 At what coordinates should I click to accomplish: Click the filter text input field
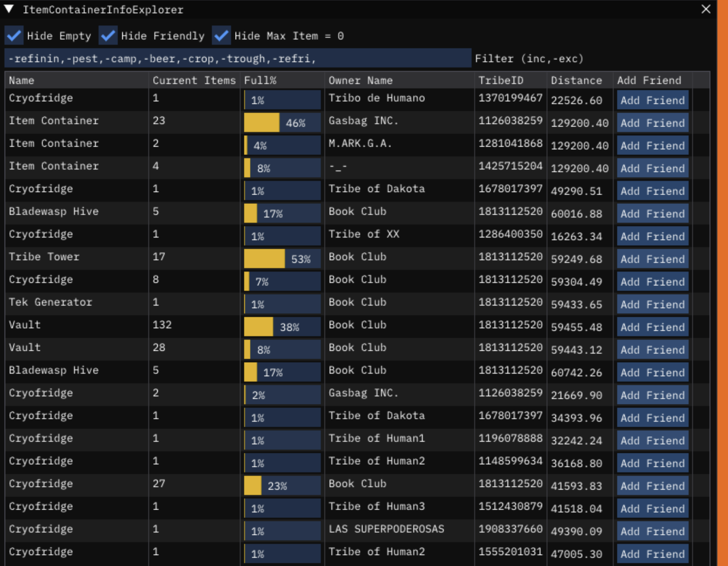click(x=238, y=59)
